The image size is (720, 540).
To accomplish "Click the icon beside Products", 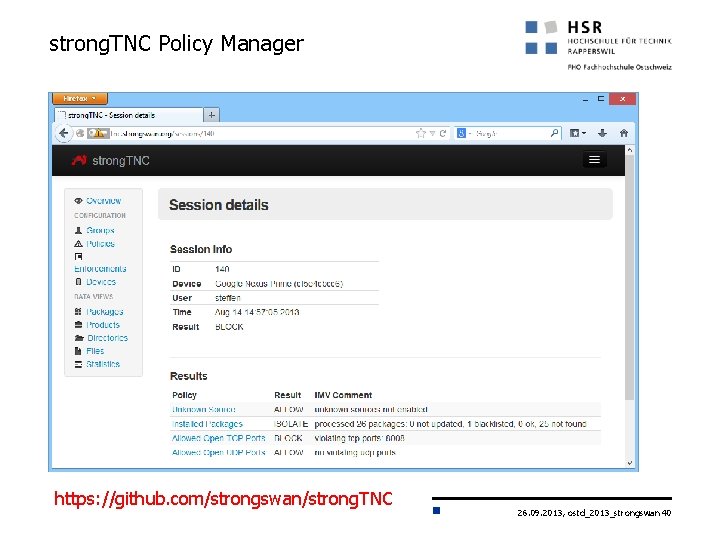I will click(78, 325).
